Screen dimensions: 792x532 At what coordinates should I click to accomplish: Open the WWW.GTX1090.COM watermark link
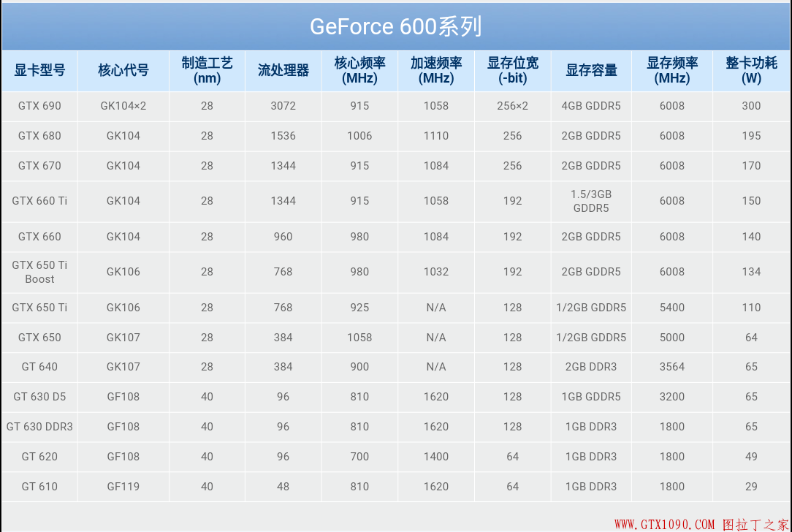664,524
